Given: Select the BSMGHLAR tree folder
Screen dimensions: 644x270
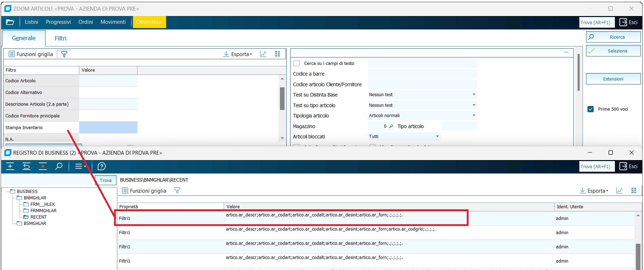Looking at the screenshot, I should [35, 223].
